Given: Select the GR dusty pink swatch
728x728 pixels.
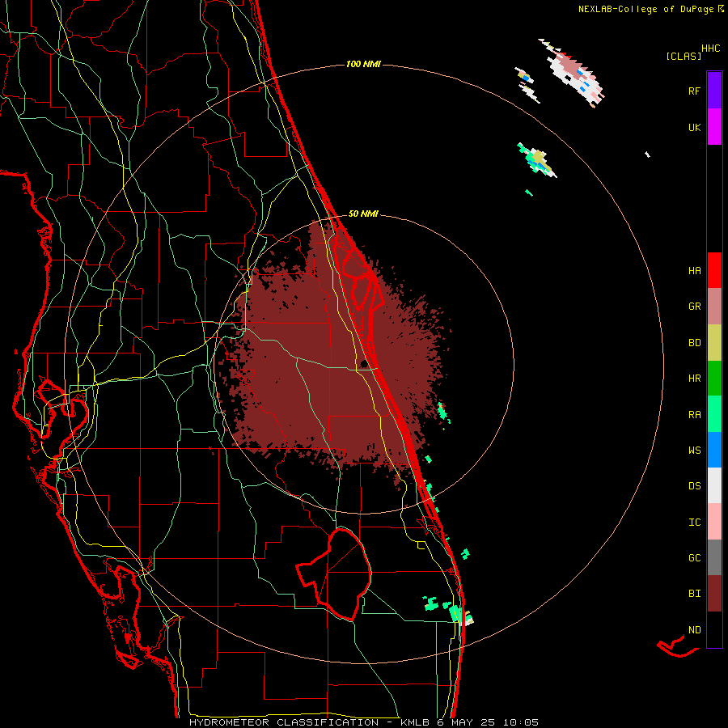Looking at the screenshot, I should (x=714, y=307).
